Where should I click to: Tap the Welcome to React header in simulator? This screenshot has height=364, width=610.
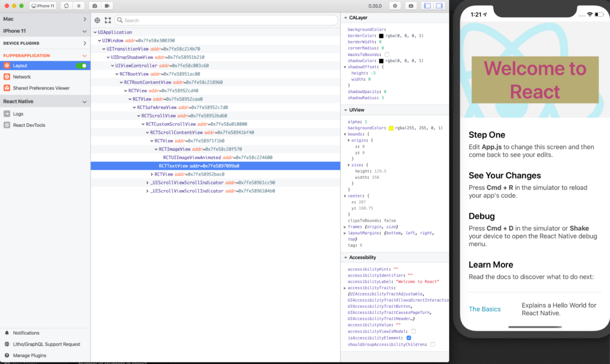pos(535,80)
